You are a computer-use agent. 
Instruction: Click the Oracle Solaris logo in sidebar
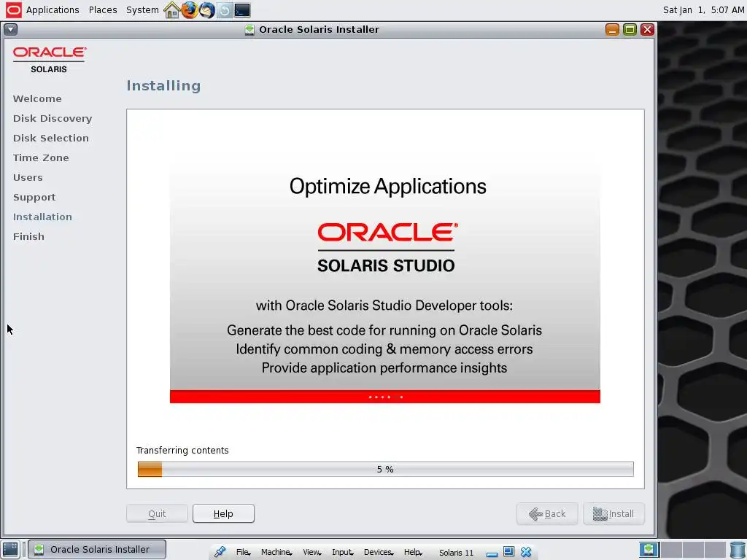click(49, 60)
